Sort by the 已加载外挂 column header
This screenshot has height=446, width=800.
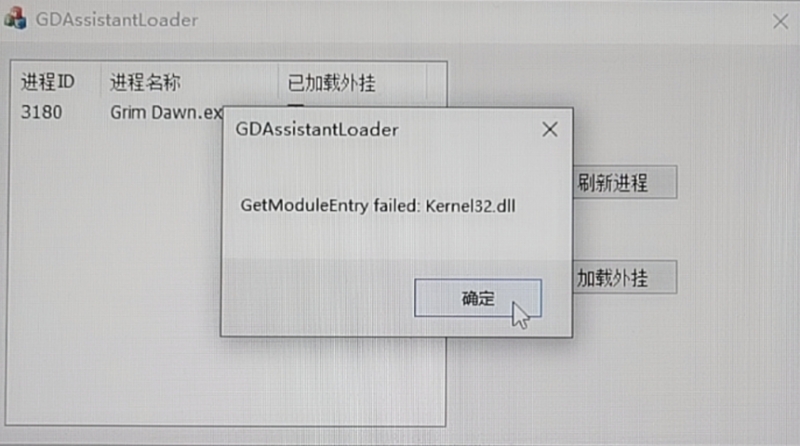coord(352,82)
